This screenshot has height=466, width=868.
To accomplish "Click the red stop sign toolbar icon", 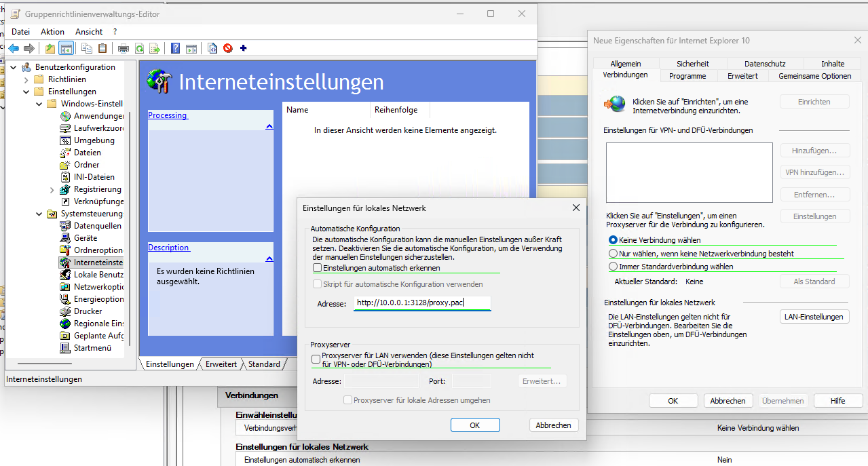I will click(228, 48).
